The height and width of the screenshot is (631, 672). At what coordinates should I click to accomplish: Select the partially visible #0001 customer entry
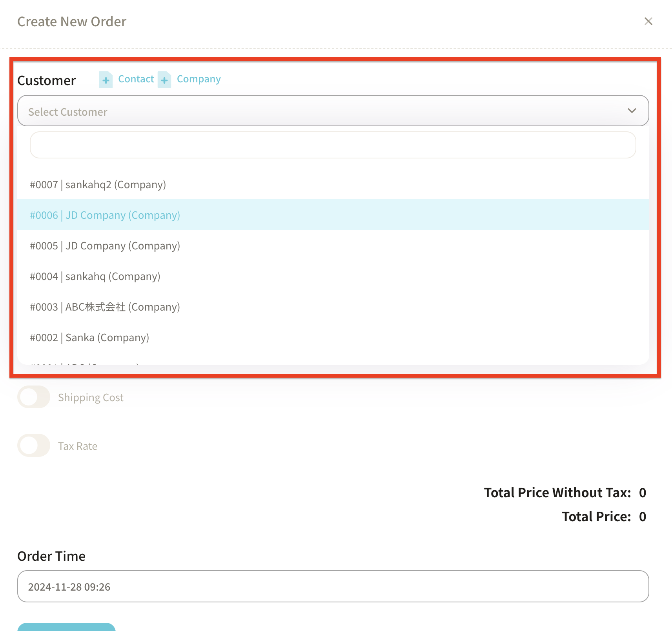(x=85, y=363)
